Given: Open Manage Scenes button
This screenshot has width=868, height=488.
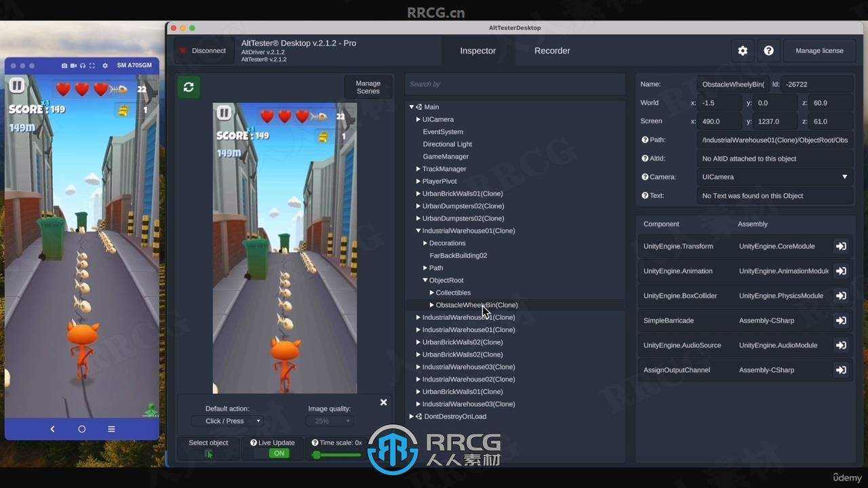Looking at the screenshot, I should coord(368,87).
